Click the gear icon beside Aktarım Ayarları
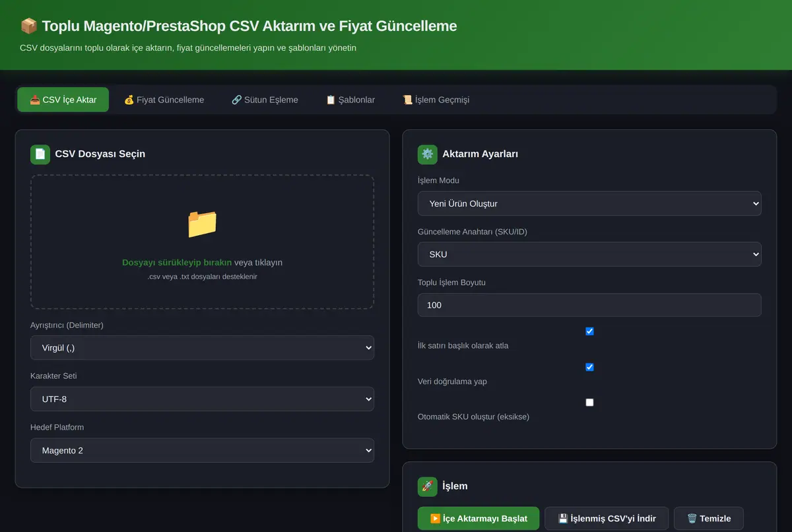The image size is (792, 532). pos(428,154)
